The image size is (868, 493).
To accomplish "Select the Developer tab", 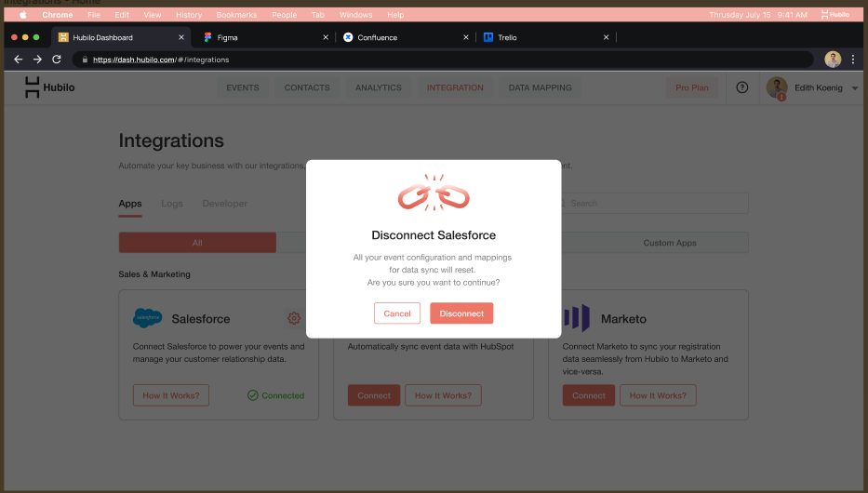I will point(225,204).
